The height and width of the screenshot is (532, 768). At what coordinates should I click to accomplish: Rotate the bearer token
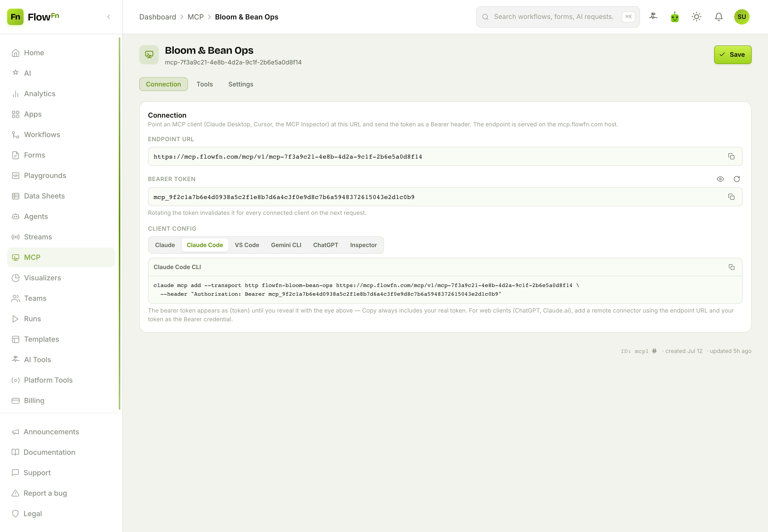pos(737,179)
